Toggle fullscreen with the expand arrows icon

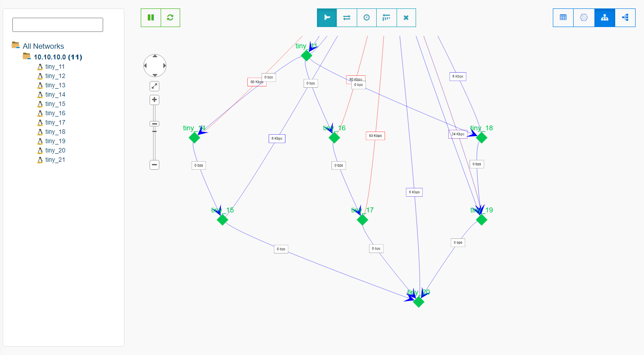click(x=154, y=86)
